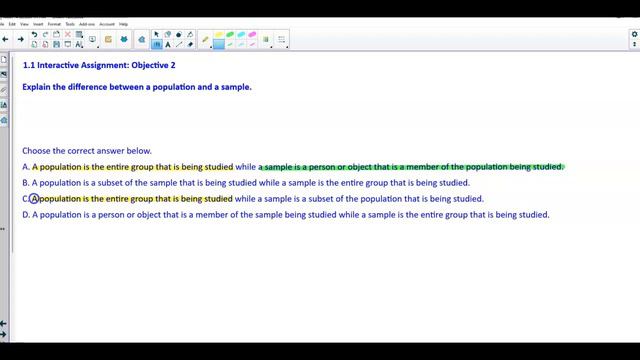The image size is (640, 360).
Task: Pick the thin pink highlighter stroke
Action: (x=252, y=44)
